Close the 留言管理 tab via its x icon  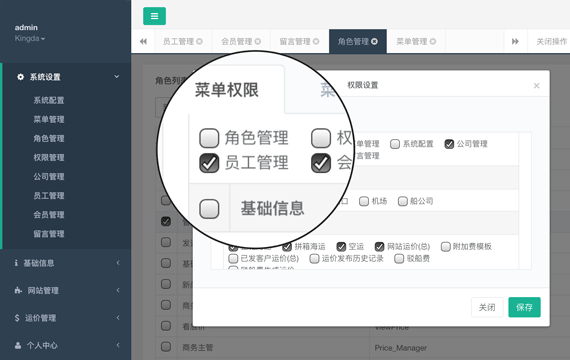[x=316, y=41]
